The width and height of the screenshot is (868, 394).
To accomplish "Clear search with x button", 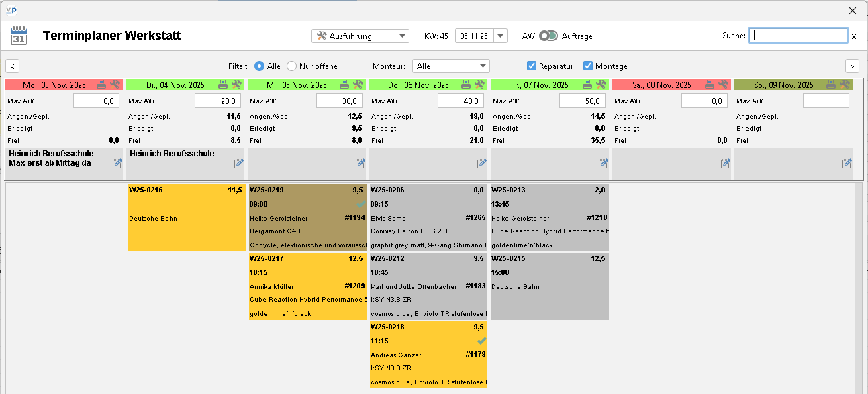I will 854,36.
